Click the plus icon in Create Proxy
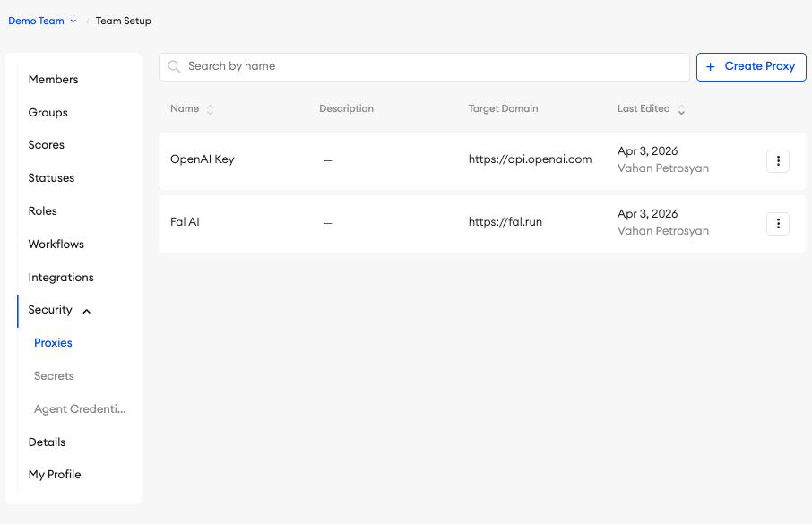The image size is (812, 524). 711,67
